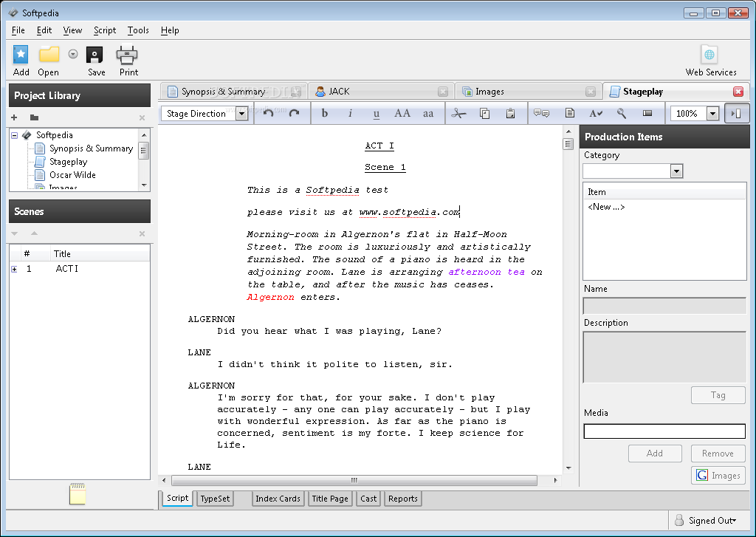Create a new folder in Project Library
The height and width of the screenshot is (537, 756).
click(x=34, y=117)
